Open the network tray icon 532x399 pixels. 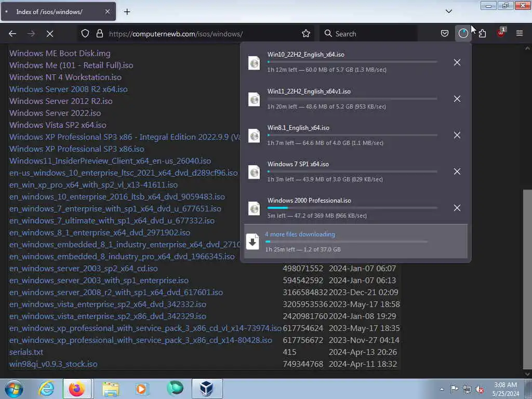(467, 389)
